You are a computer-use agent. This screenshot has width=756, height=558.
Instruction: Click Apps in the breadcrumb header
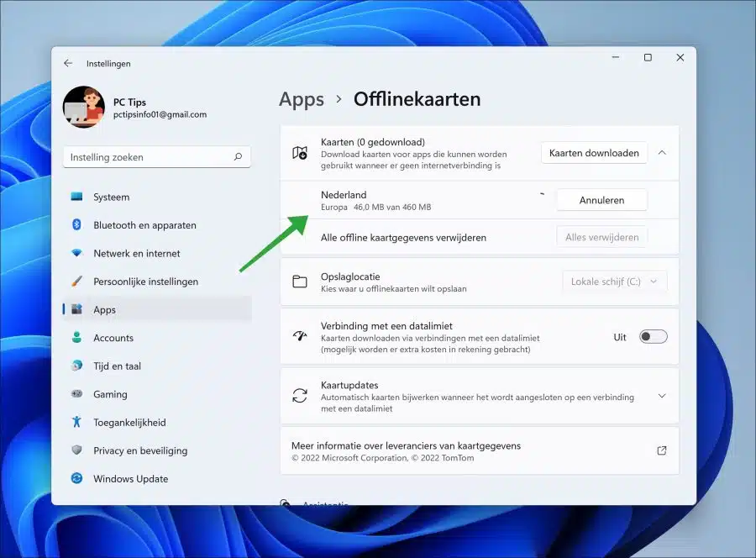[x=302, y=99]
